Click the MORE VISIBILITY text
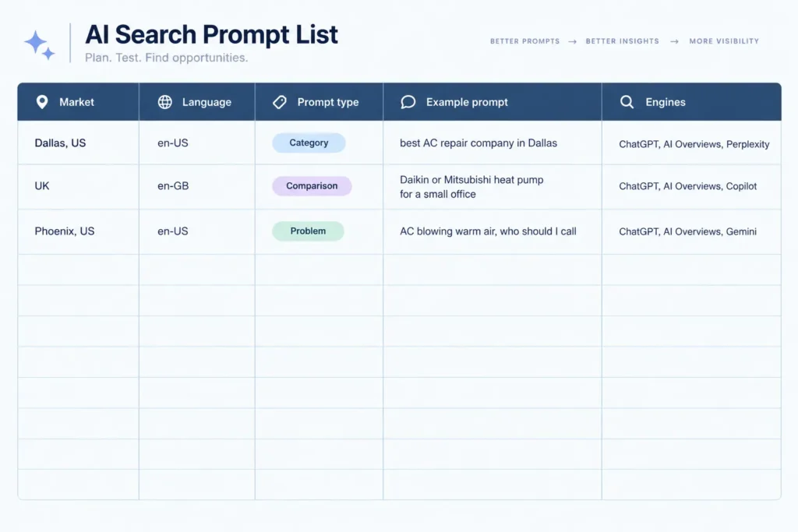 pos(724,41)
